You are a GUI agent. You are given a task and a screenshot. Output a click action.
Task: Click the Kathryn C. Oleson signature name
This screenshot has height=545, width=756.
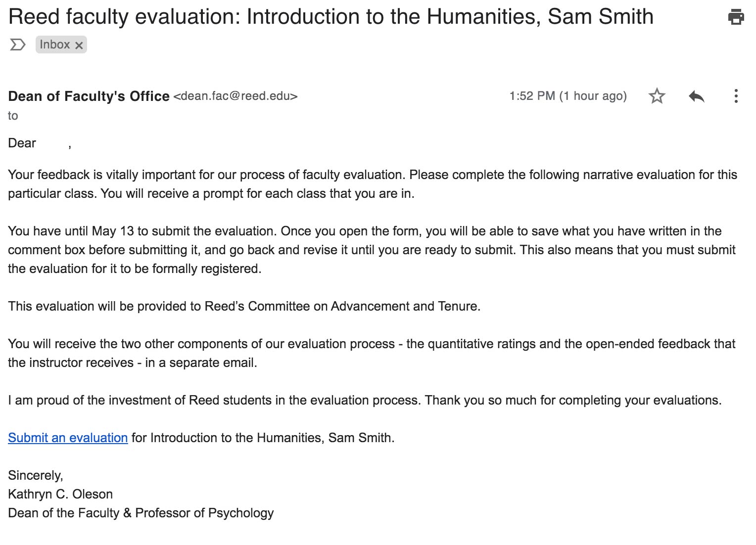pyautogui.click(x=60, y=494)
